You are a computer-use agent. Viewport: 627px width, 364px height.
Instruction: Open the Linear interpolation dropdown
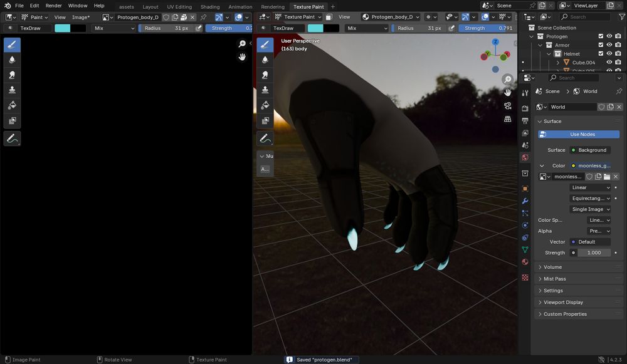point(591,187)
